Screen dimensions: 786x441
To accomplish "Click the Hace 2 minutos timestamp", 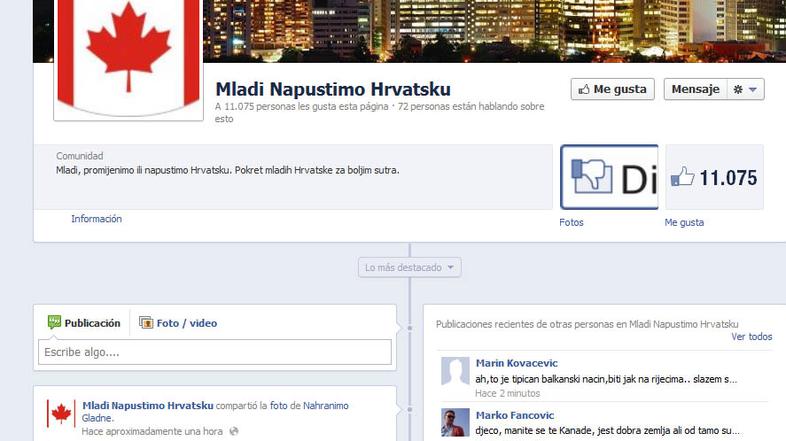I will point(507,393).
